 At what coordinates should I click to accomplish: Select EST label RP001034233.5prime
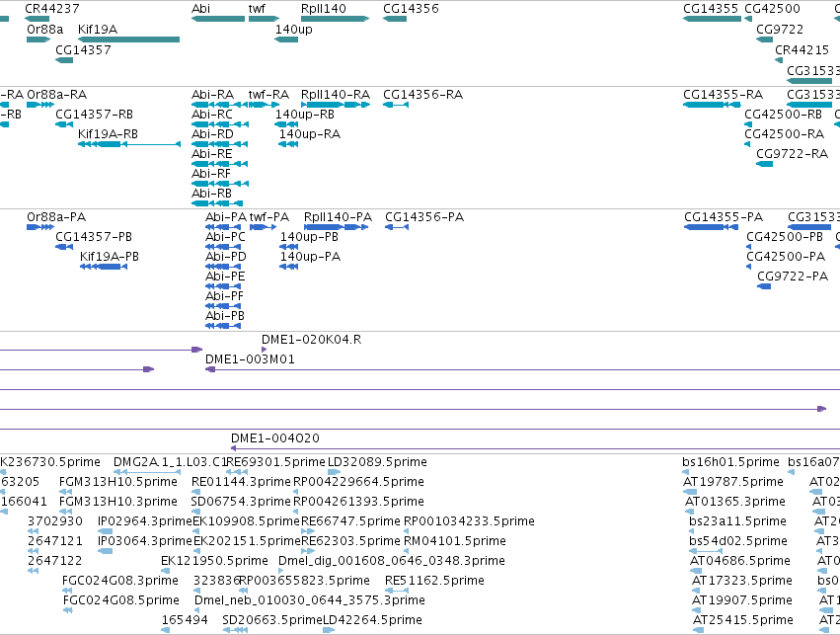[x=469, y=521]
